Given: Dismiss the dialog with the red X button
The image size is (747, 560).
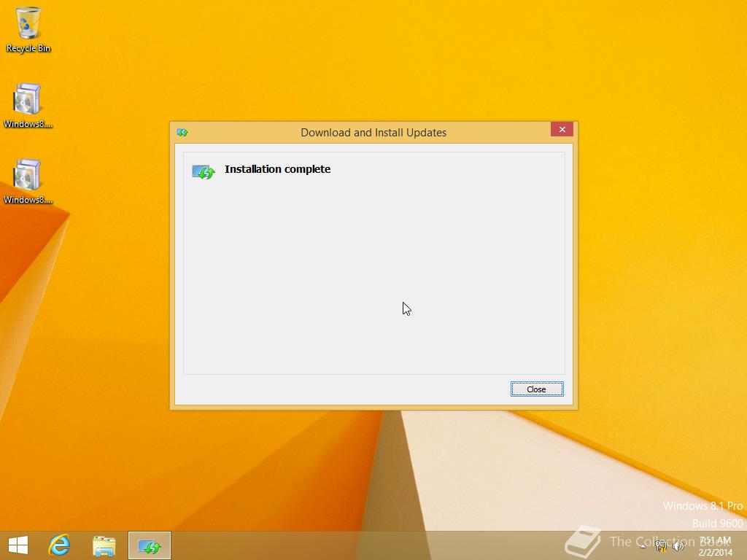Looking at the screenshot, I should pos(562,130).
